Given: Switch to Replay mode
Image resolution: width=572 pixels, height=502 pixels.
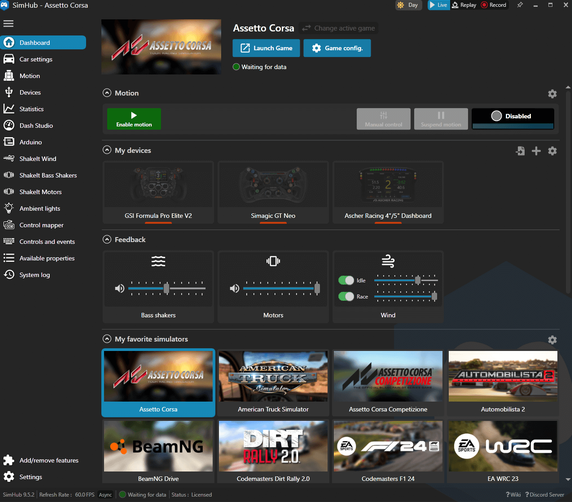Looking at the screenshot, I should [x=464, y=5].
